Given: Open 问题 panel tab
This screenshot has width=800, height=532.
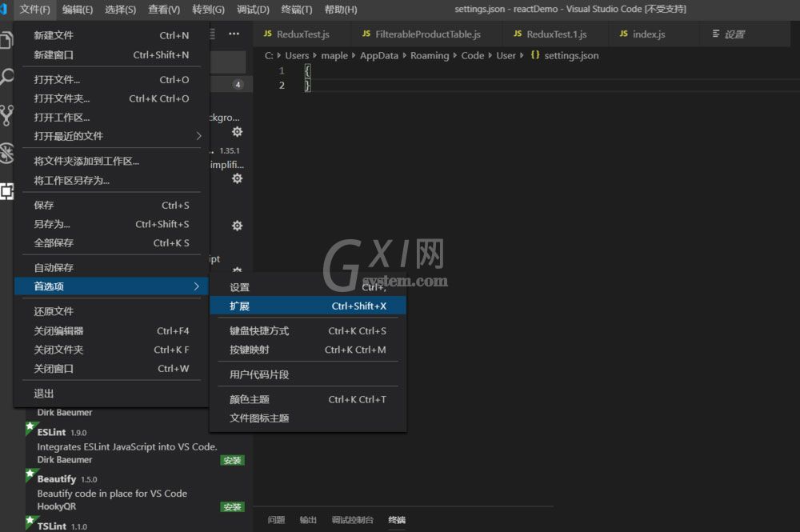Looking at the screenshot, I should (x=276, y=520).
